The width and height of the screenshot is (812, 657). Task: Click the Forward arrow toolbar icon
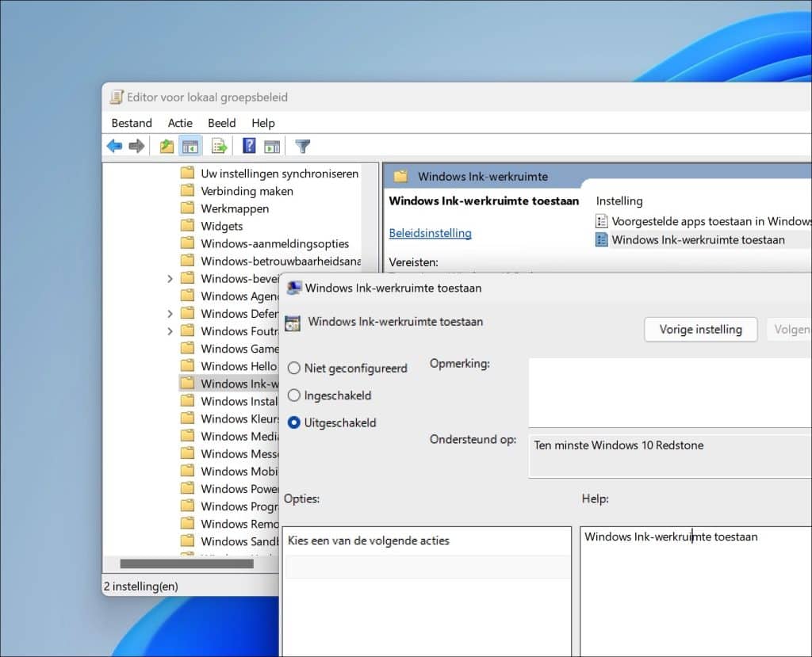136,147
